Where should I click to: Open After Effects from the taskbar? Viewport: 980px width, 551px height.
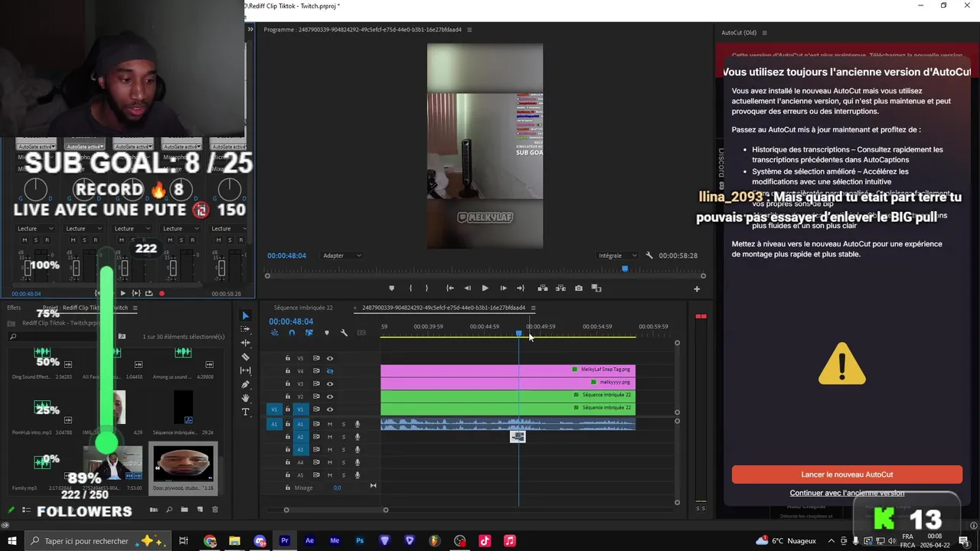click(x=309, y=541)
